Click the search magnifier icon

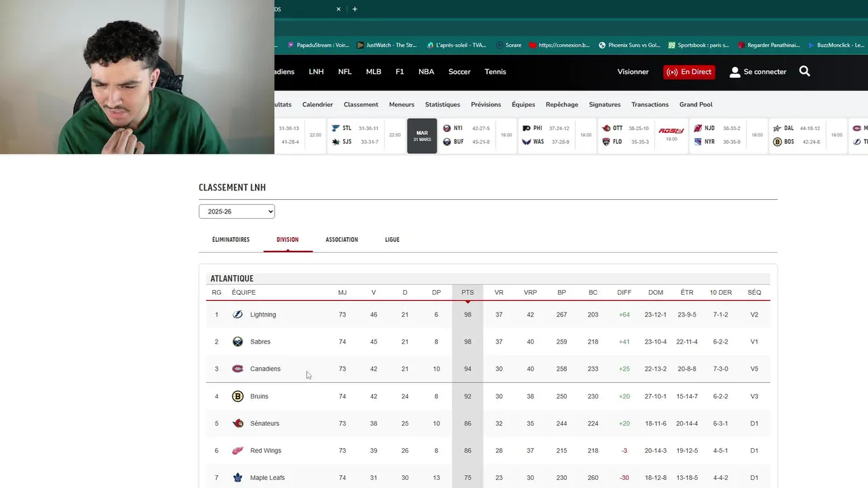click(x=804, y=71)
